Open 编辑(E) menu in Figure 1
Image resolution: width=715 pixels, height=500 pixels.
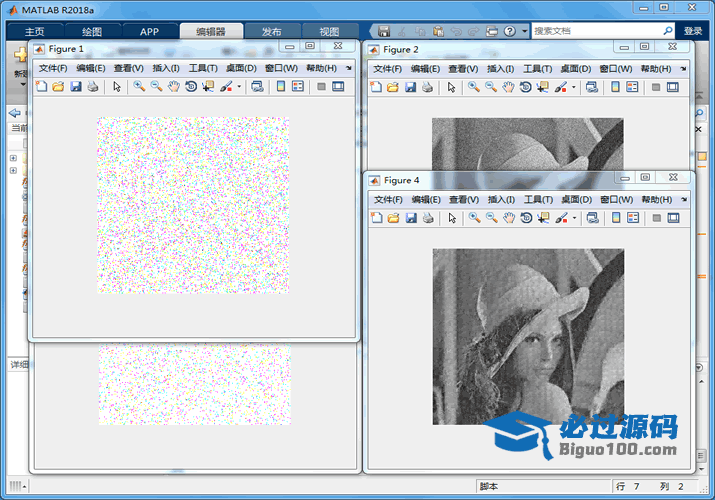click(x=91, y=68)
